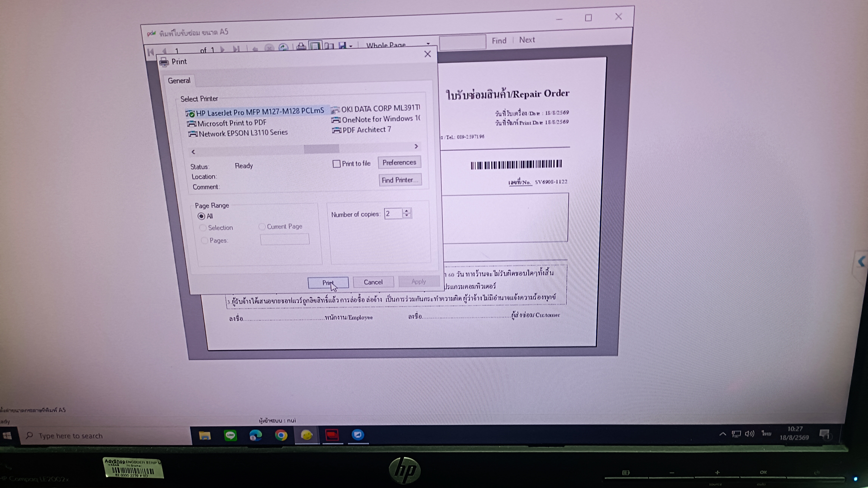868x488 pixels.
Task: Click the print icon in viewer toolbar
Action: [x=301, y=47]
